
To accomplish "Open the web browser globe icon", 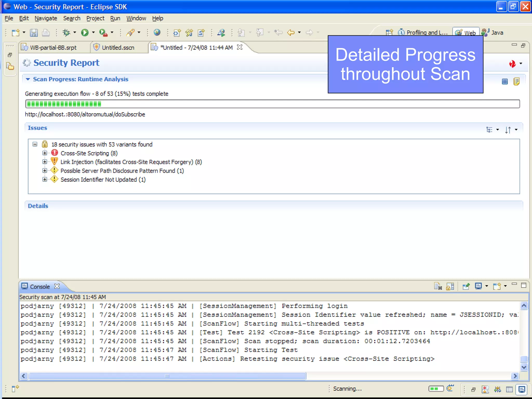I will [157, 33].
